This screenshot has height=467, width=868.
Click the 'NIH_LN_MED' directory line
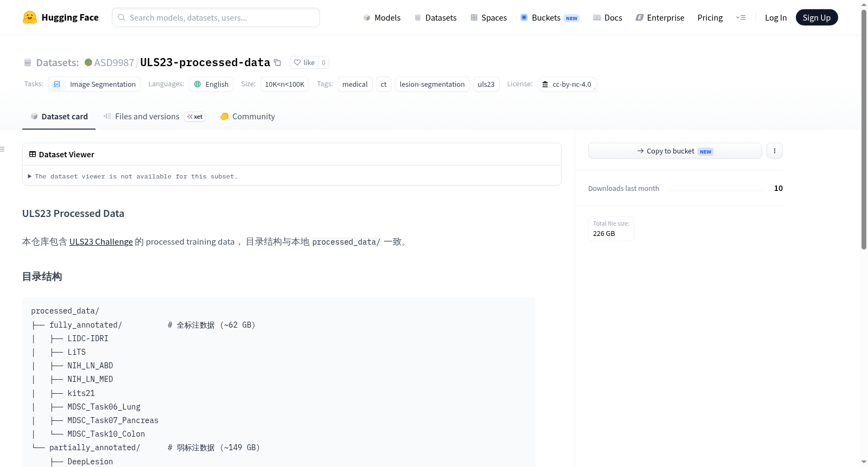90,379
